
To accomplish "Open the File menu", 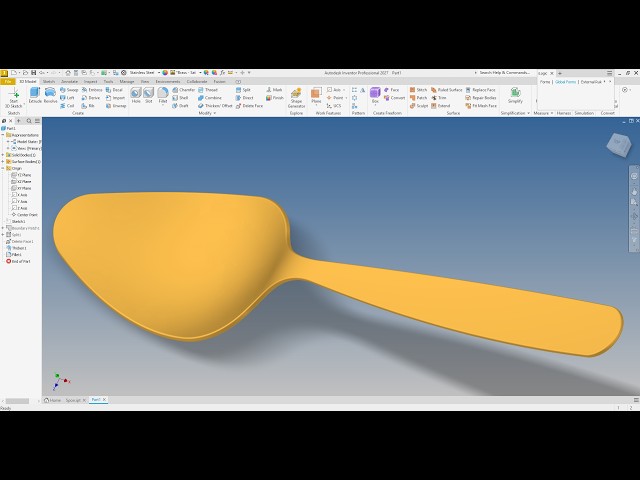I will coord(8,82).
